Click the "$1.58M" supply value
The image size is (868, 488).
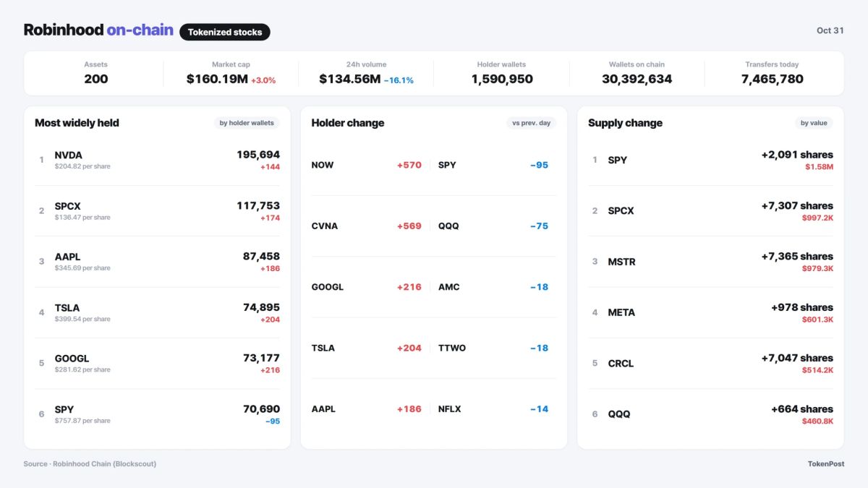(819, 167)
